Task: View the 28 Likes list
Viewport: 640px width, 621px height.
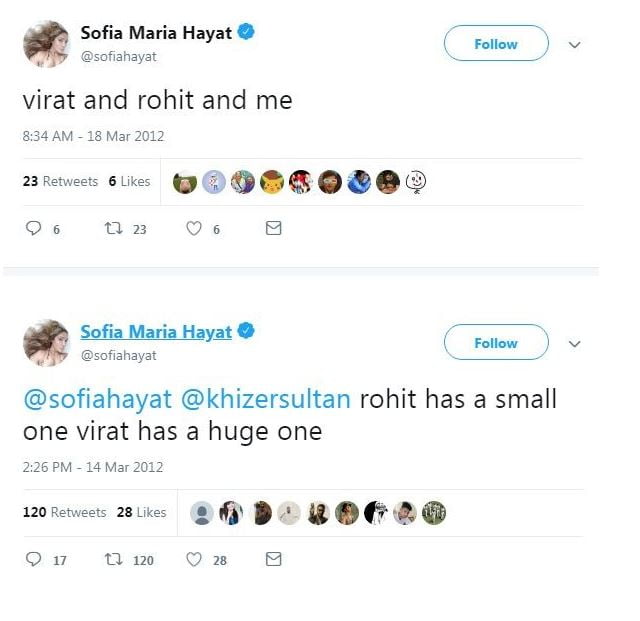Action: (141, 512)
